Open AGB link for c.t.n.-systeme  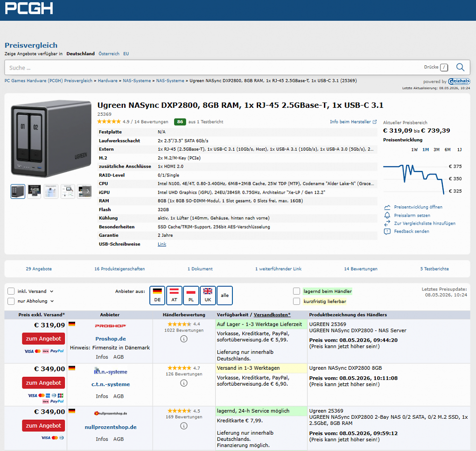coord(119,396)
